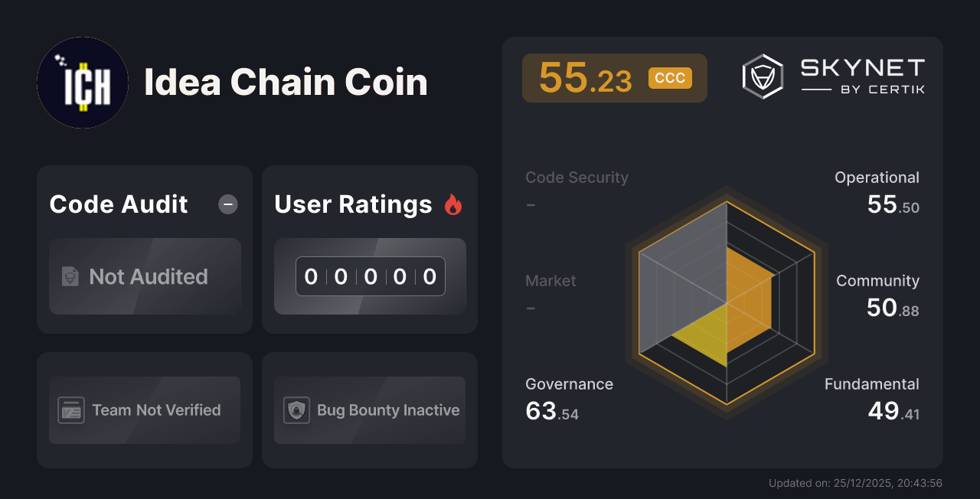Open the Skynet by CertiK hexagon logo
The width and height of the screenshot is (980, 499).
pos(762,76)
